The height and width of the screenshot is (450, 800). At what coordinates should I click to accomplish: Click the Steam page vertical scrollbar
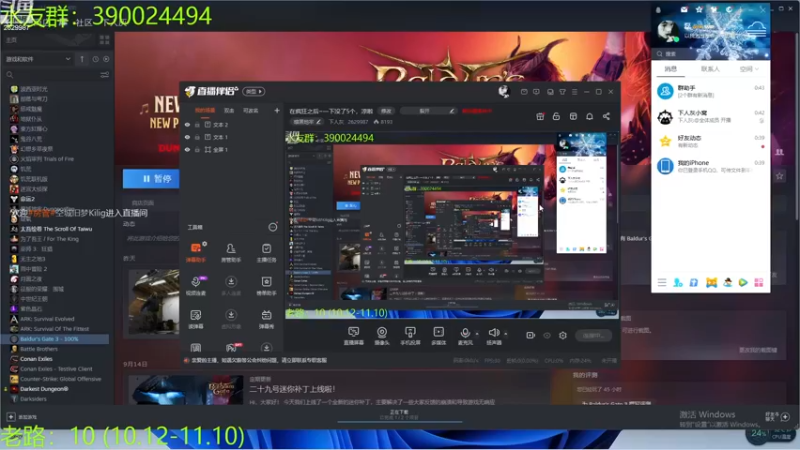[x=796, y=128]
